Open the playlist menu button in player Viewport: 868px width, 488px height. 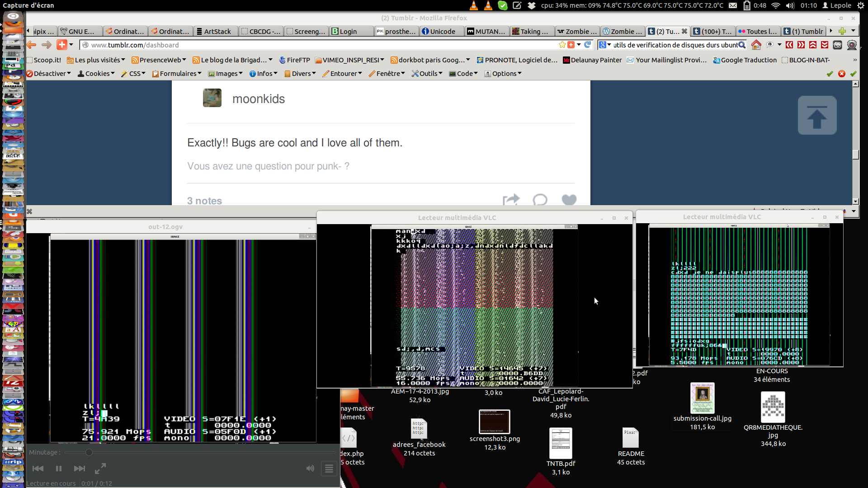click(x=329, y=469)
